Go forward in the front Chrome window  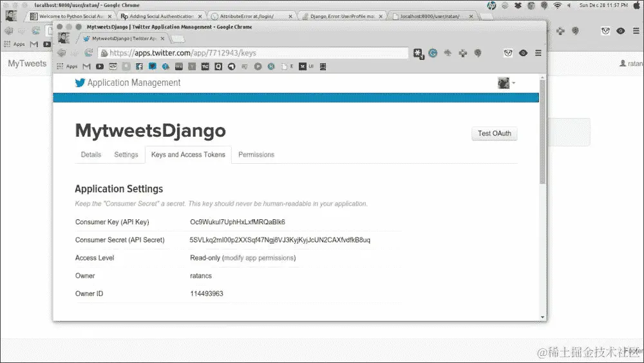(x=75, y=53)
